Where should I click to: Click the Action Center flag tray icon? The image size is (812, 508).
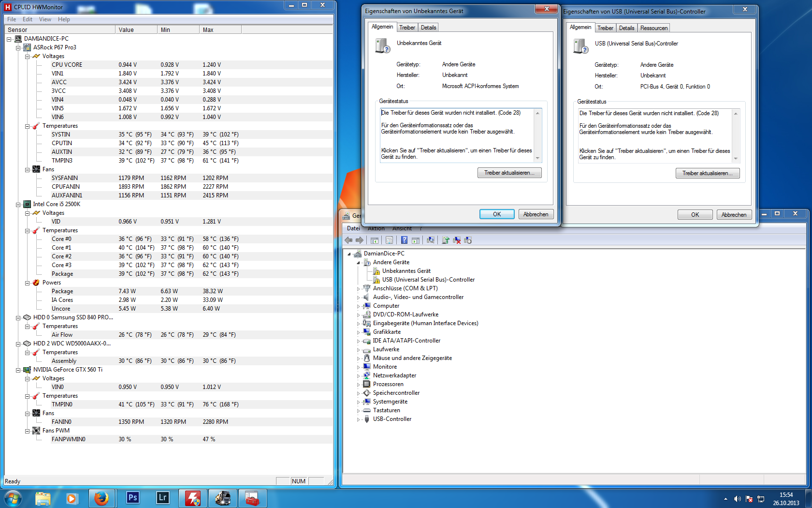click(x=749, y=499)
